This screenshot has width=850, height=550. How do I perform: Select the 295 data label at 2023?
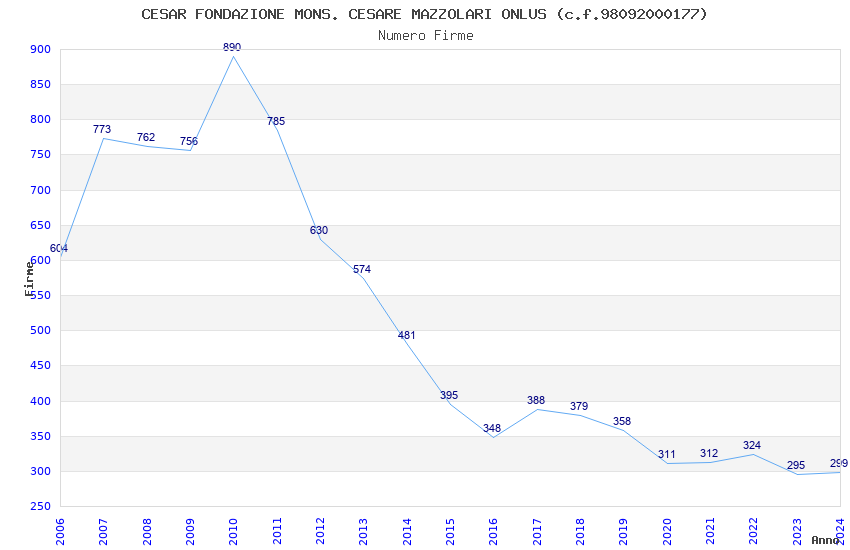tap(796, 465)
